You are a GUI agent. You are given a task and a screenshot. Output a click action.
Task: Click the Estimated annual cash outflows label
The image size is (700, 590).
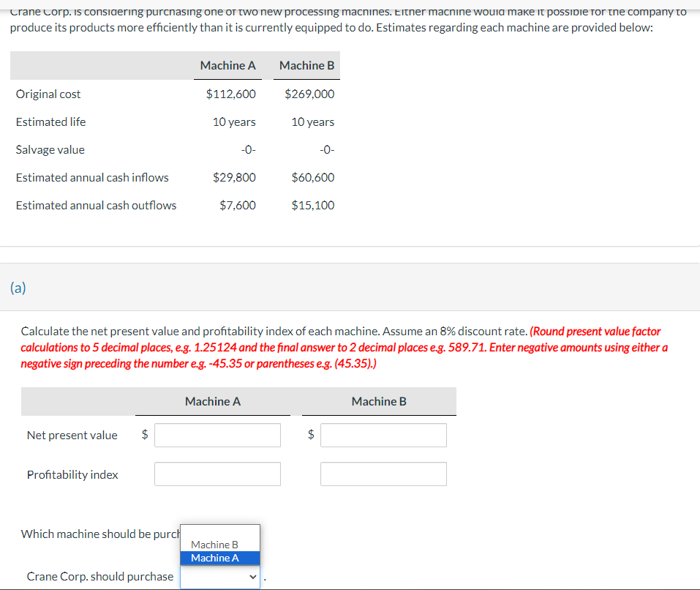[x=96, y=206]
